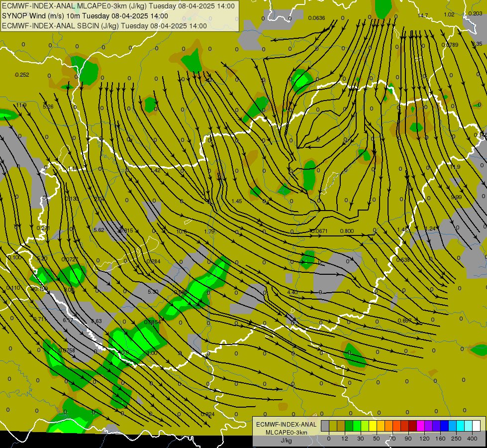
Task: Click the 50 tick label in legend
Action: coord(377,439)
